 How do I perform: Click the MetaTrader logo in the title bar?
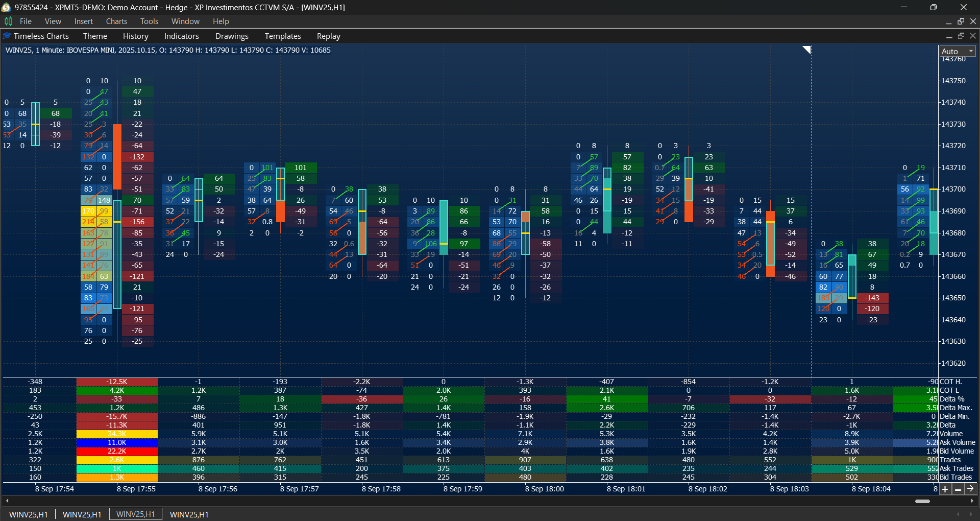click(x=6, y=7)
